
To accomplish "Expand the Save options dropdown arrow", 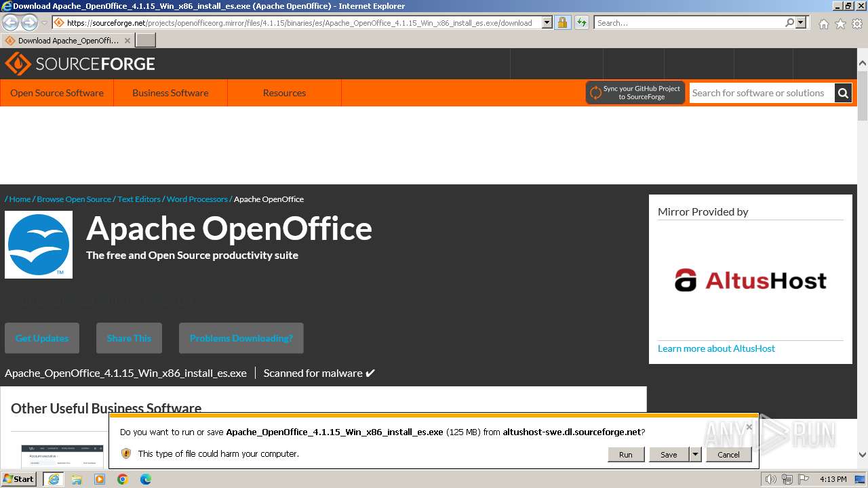I will 695,455.
